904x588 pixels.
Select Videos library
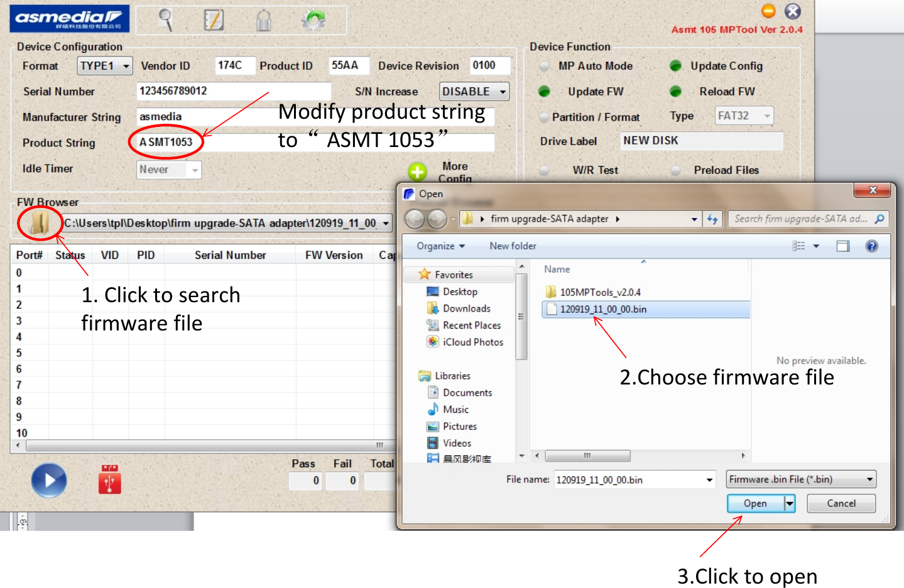449,443
